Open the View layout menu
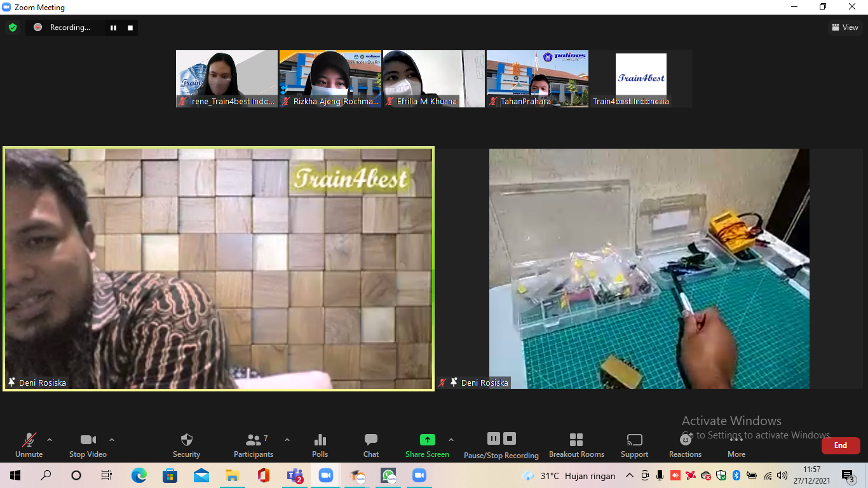 (845, 27)
